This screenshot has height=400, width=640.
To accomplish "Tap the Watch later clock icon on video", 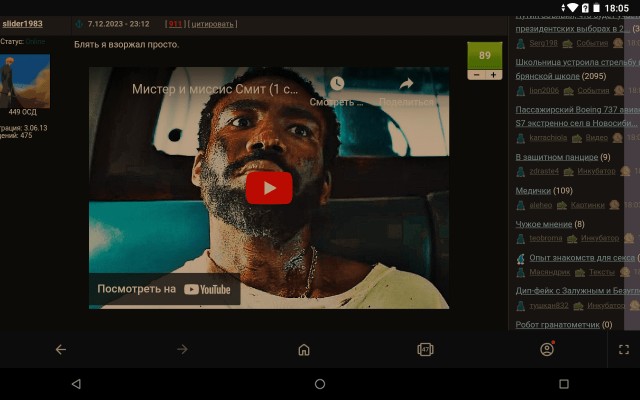I will coord(337,84).
